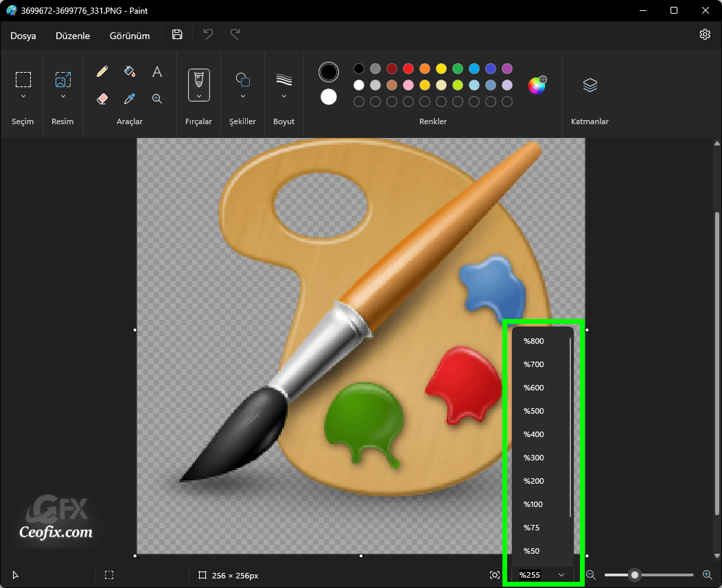Select the secondary white color circle
Screen dimensions: 722x588
click(329, 97)
